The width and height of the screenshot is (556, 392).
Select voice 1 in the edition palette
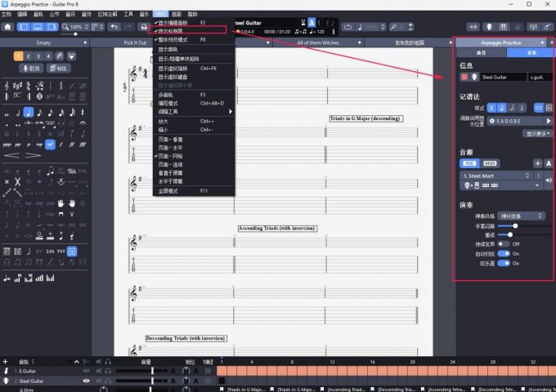(x=18, y=56)
